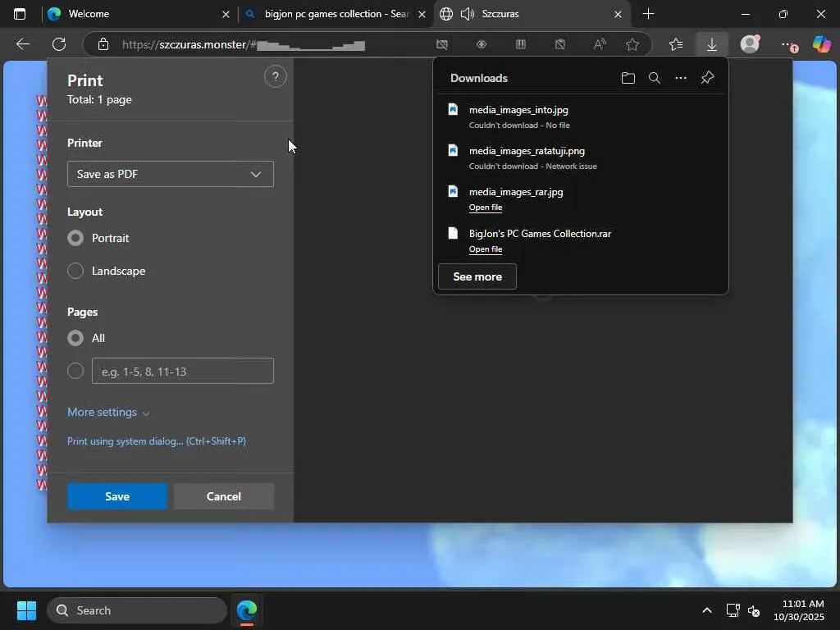Mute the Szczuras tab audio

[467, 14]
